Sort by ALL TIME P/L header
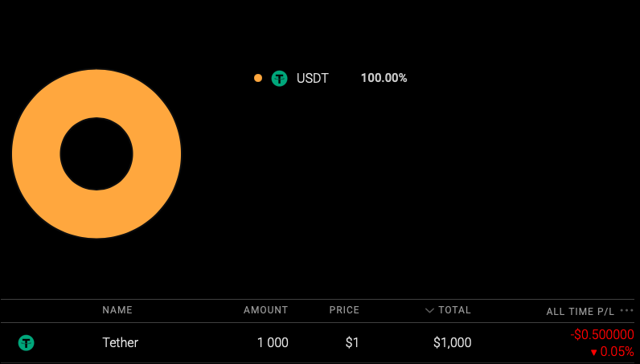Screen dimensions: 640x364 pos(580,311)
